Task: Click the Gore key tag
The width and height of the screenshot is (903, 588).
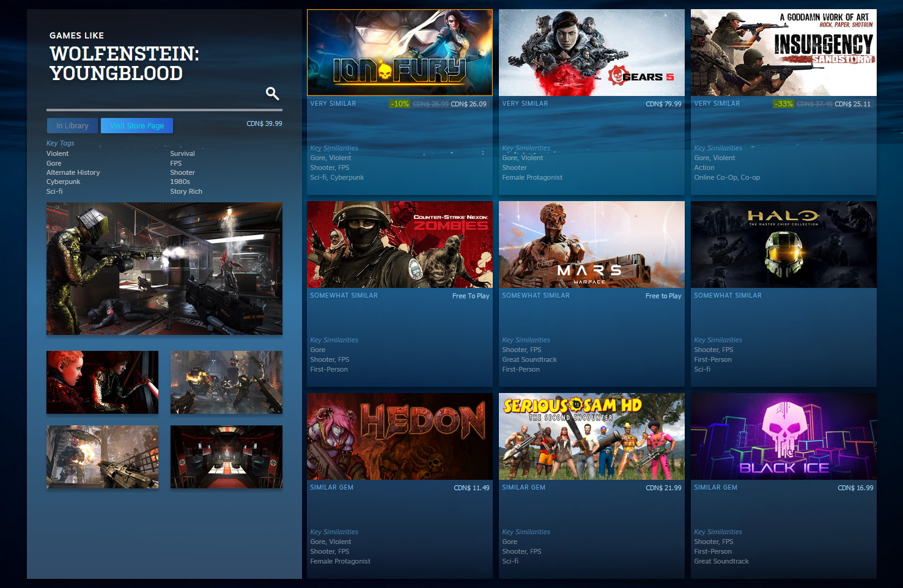Action: coord(54,163)
